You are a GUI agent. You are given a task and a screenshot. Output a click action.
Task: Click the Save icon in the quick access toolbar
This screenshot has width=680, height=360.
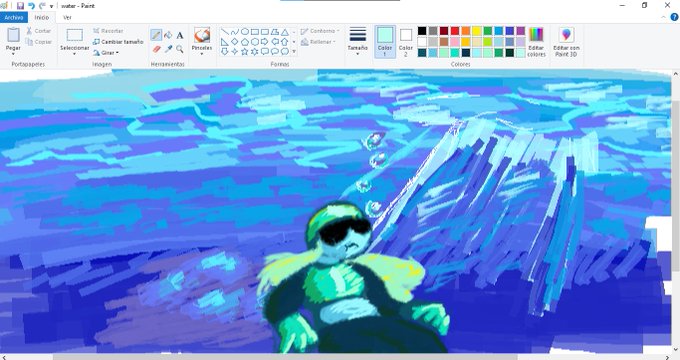(x=20, y=6)
